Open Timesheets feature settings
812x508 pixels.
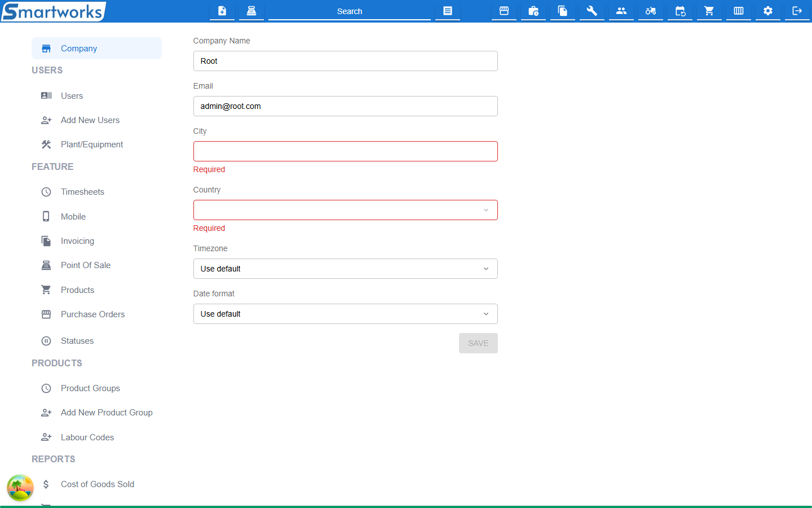point(96,192)
